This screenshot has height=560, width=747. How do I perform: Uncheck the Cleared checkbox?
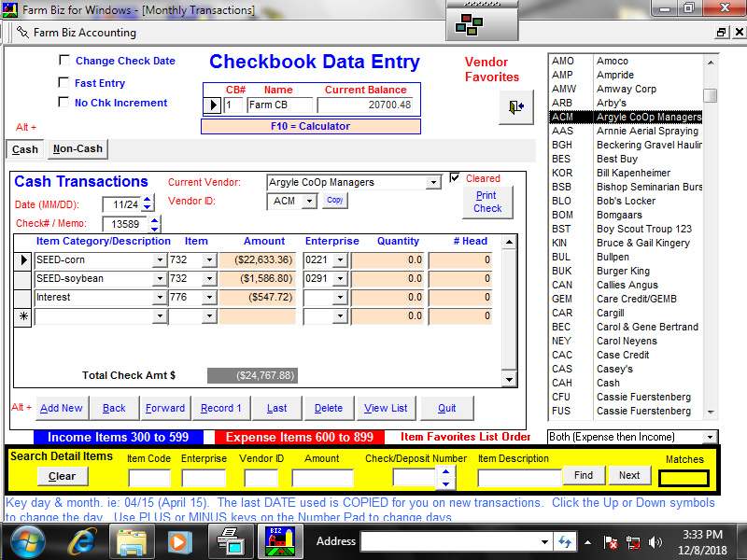point(455,178)
